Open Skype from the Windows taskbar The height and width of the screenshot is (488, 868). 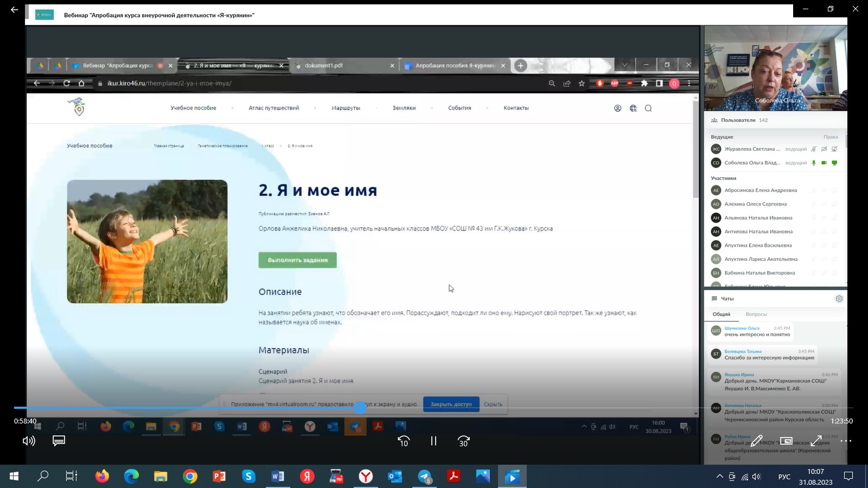248,476
